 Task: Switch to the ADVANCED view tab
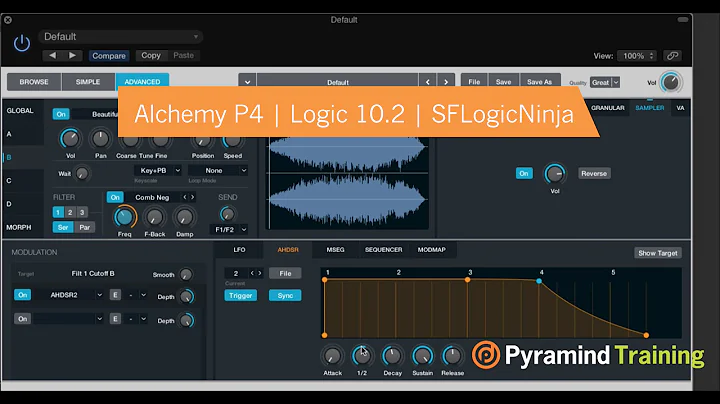point(142,81)
